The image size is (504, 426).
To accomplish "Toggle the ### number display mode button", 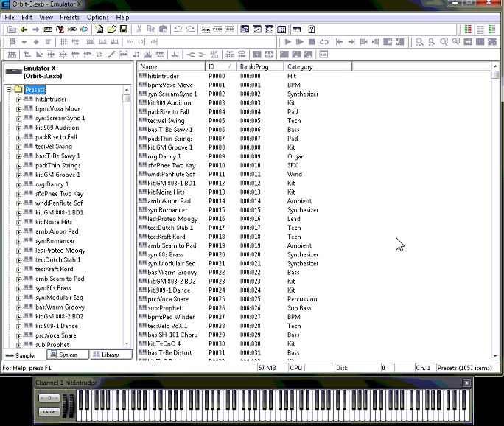I will tap(230, 29).
